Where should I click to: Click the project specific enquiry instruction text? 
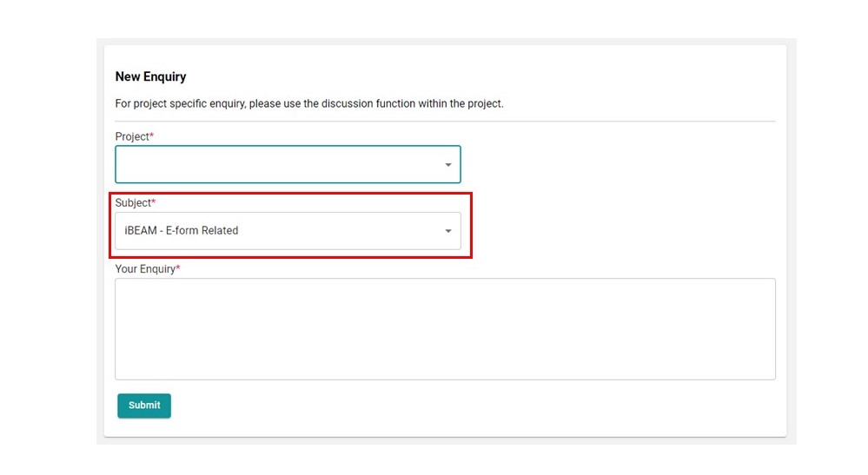tap(308, 104)
